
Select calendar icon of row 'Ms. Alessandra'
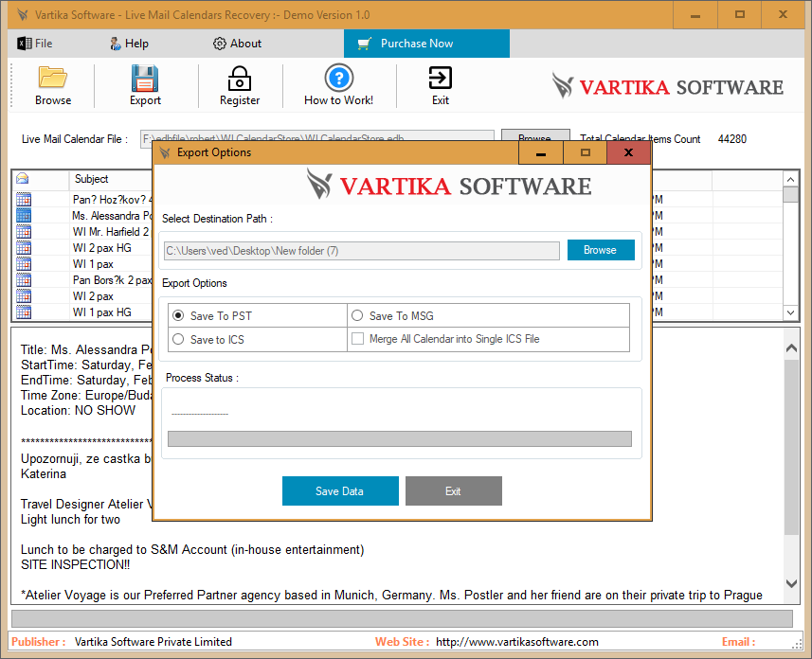(x=24, y=215)
